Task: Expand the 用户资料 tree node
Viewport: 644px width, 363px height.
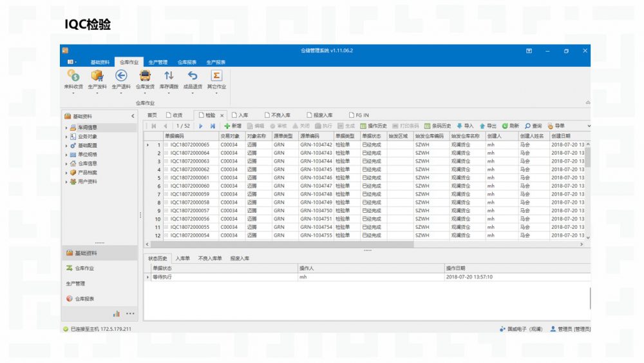Action: [66, 182]
